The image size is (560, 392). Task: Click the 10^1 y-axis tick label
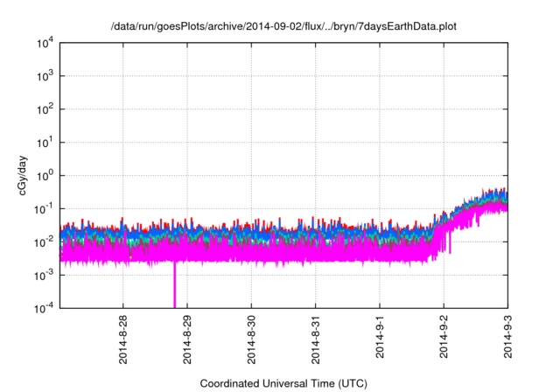(x=45, y=143)
